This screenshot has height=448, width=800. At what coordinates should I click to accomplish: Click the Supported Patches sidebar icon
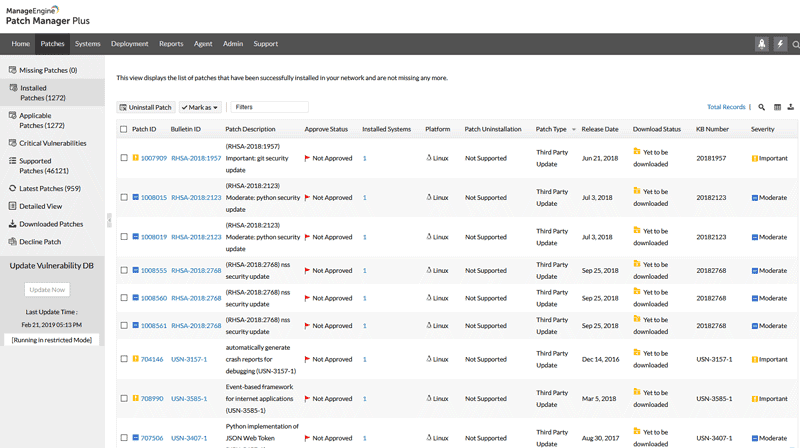coord(12,161)
